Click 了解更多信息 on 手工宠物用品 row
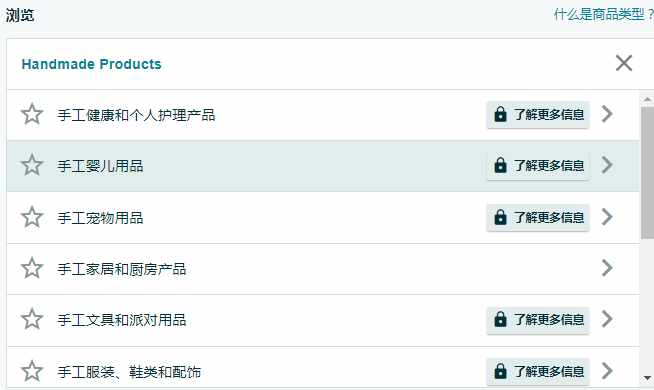654x390 pixels. click(x=538, y=217)
